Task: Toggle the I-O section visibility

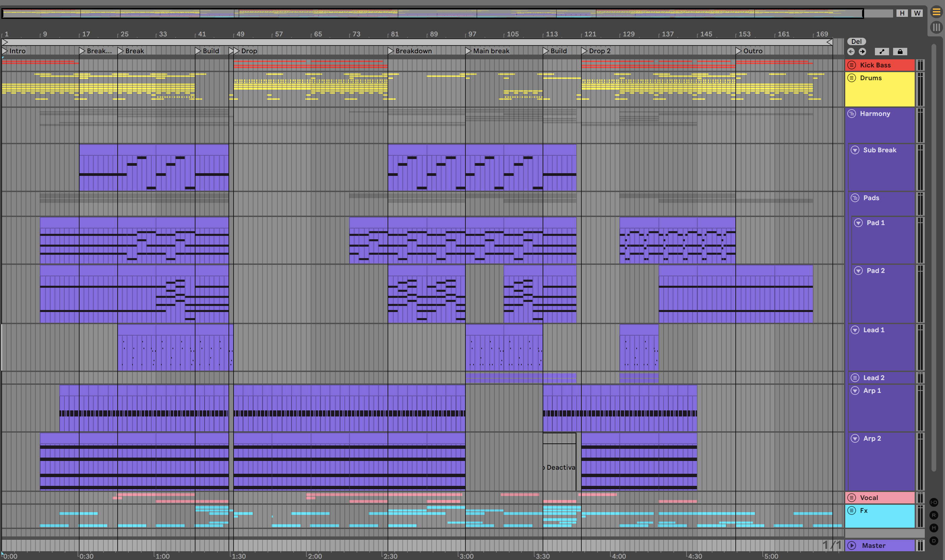Action: pos(934,502)
